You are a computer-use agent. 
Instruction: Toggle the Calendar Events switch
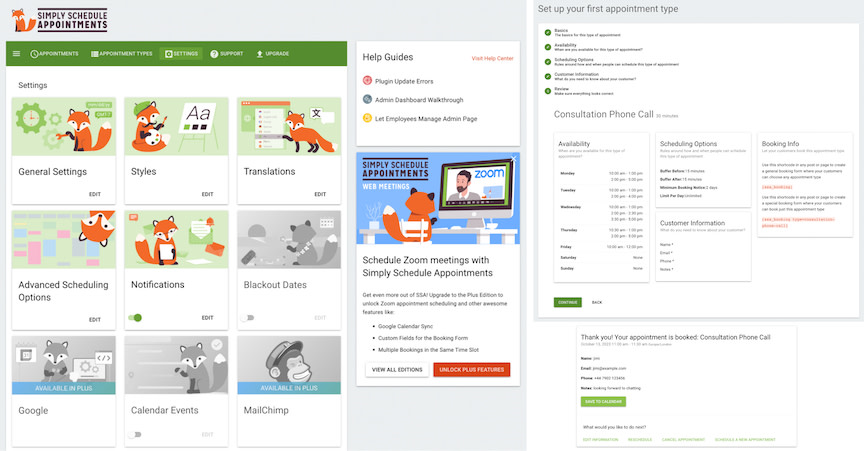tap(135, 434)
